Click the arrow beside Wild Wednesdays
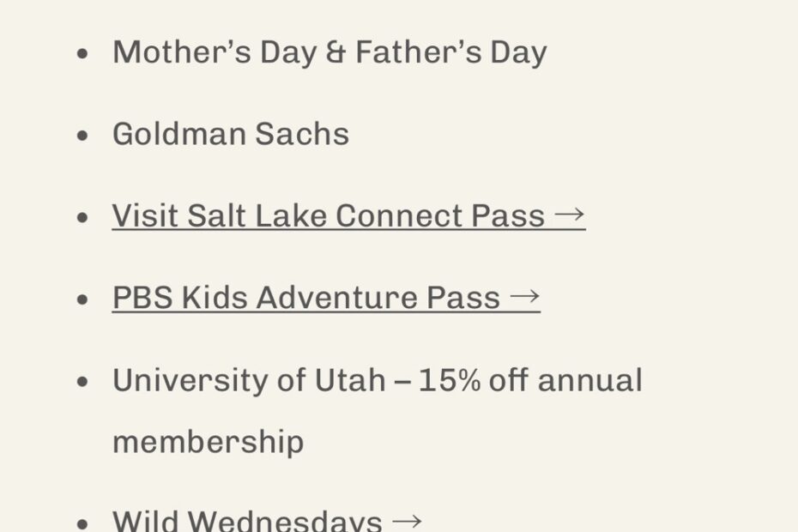 [406, 521]
